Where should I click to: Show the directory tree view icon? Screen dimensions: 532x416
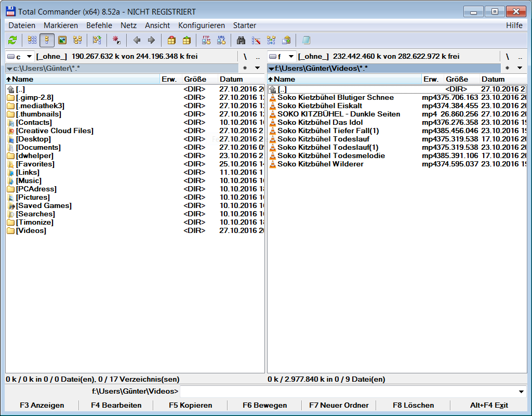coord(78,41)
